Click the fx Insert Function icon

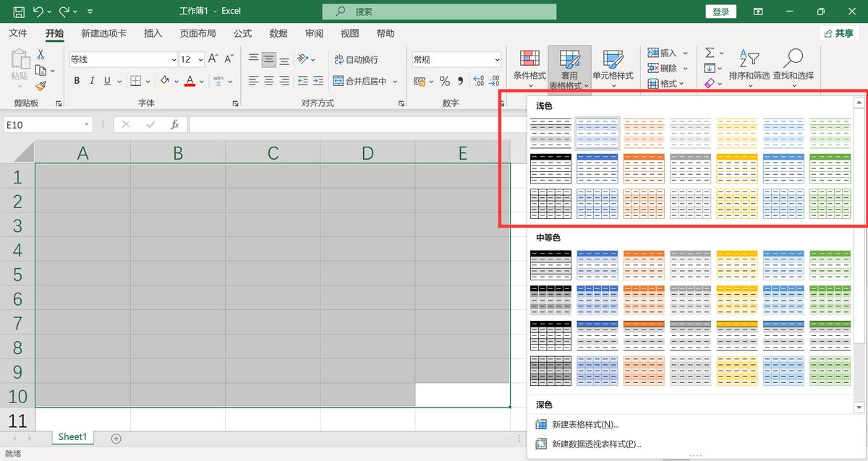click(174, 124)
